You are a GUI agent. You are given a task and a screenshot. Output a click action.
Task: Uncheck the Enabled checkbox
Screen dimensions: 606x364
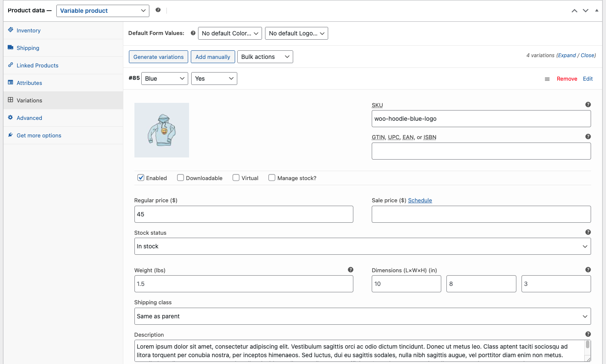[141, 178]
